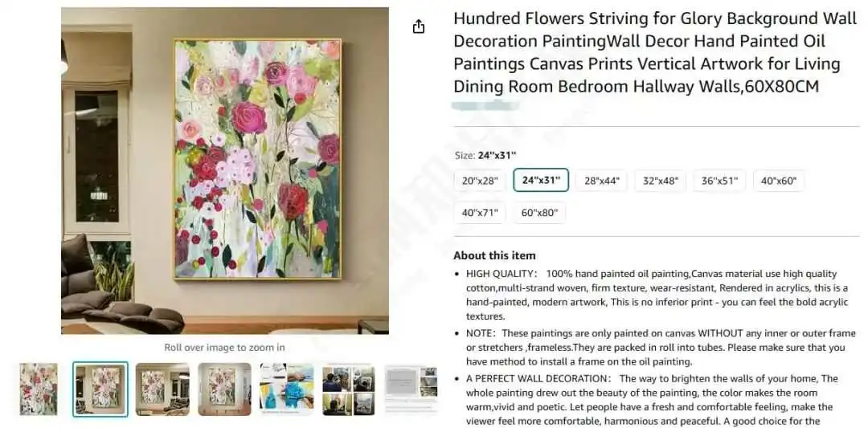The height and width of the screenshot is (428, 868).
Task: Click the About this item heading
Action: click(494, 255)
